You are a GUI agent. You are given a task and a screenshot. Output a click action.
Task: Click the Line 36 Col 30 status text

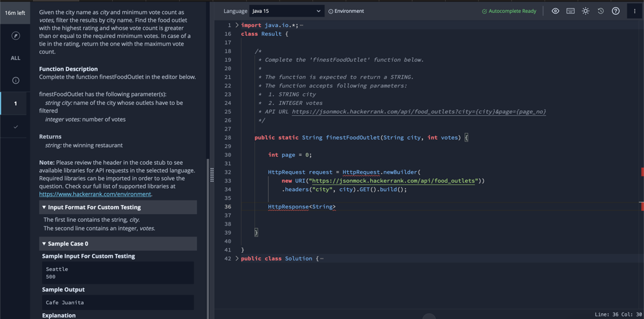618,314
